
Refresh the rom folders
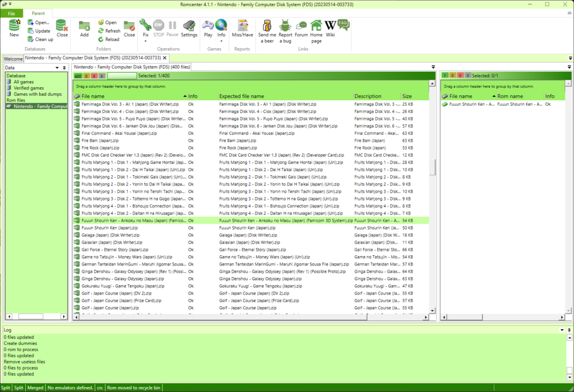pos(109,31)
